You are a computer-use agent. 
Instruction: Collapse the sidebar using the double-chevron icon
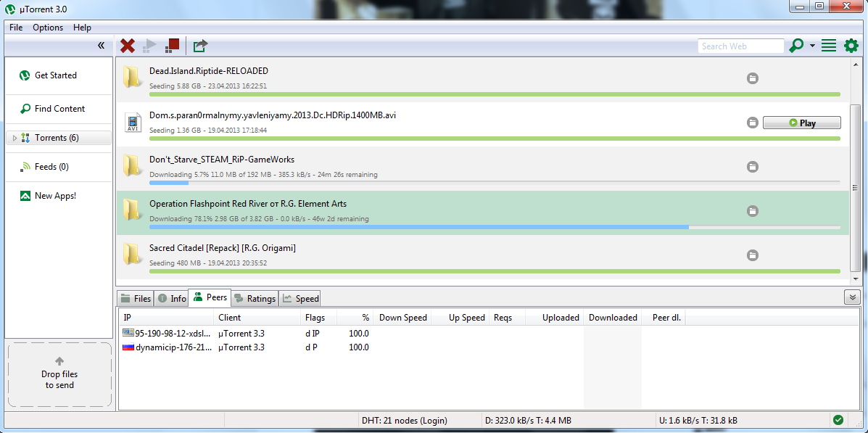pos(101,46)
